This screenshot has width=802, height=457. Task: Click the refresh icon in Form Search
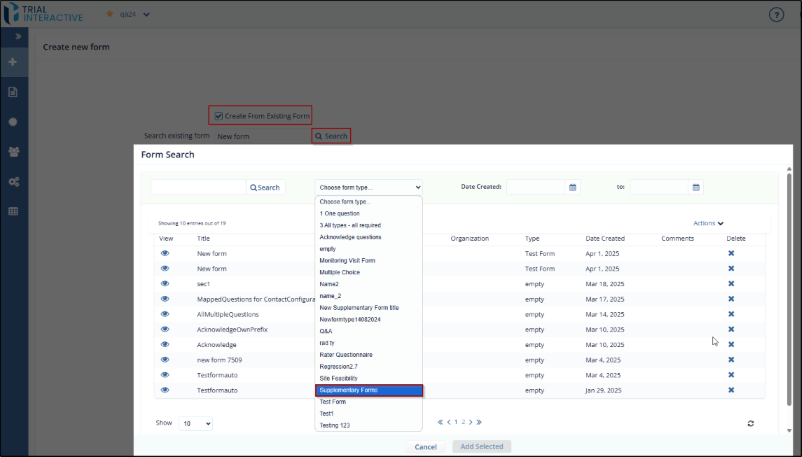click(x=750, y=423)
